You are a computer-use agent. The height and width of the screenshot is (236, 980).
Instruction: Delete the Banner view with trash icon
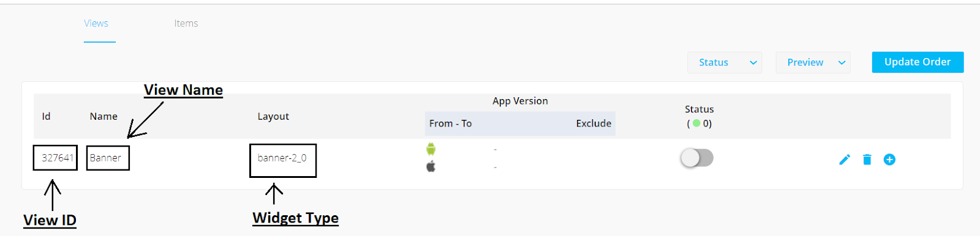867,160
